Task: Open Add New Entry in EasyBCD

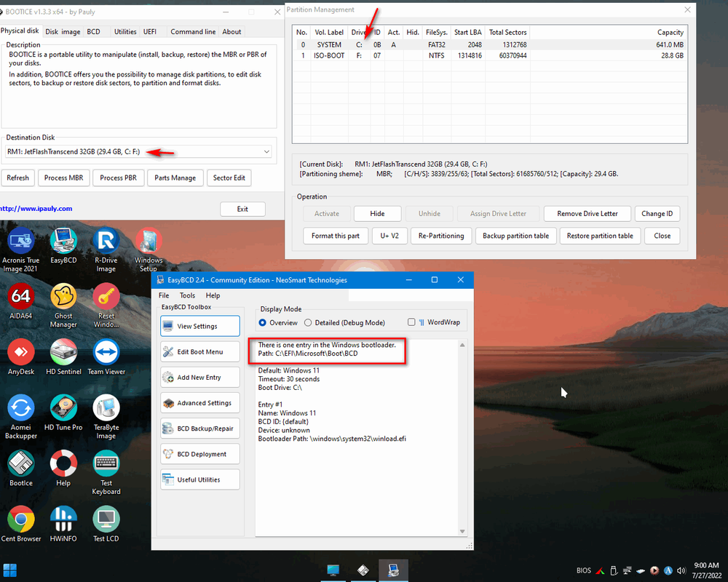Action: point(200,378)
